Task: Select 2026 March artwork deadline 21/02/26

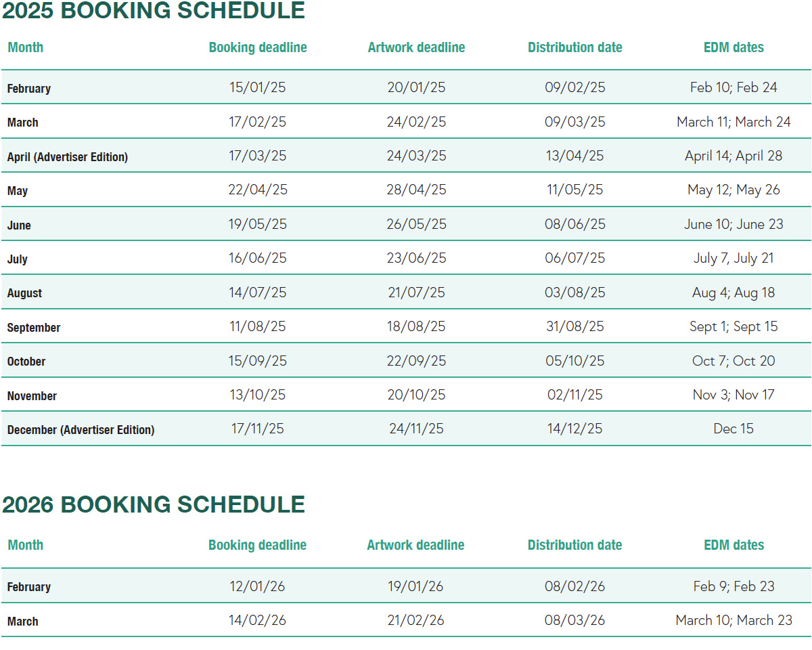Action: click(416, 620)
